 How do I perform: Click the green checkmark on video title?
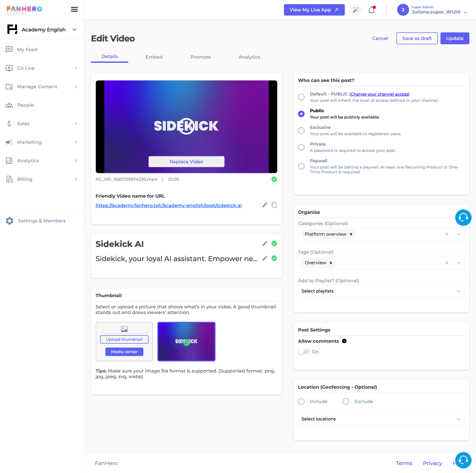tap(275, 243)
